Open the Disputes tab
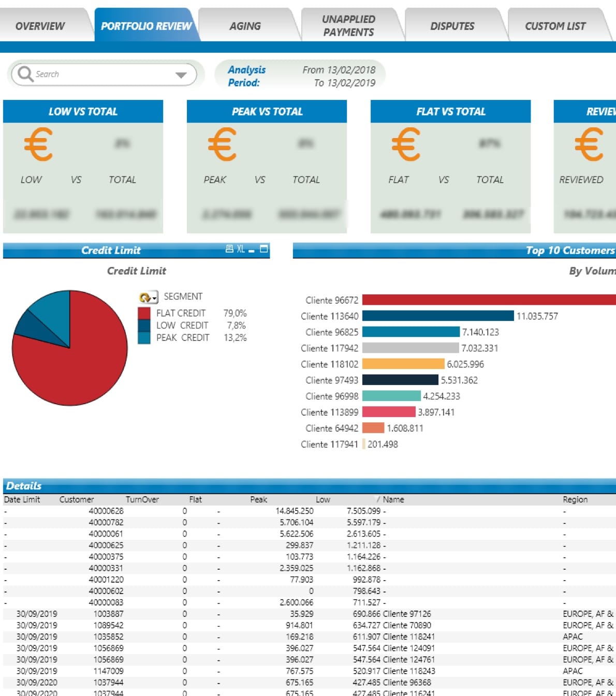 coord(452,26)
